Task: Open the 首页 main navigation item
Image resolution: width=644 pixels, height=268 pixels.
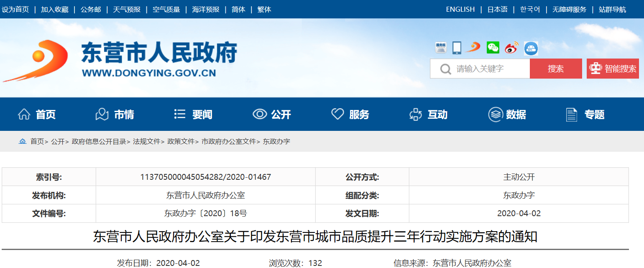Action: (x=37, y=115)
